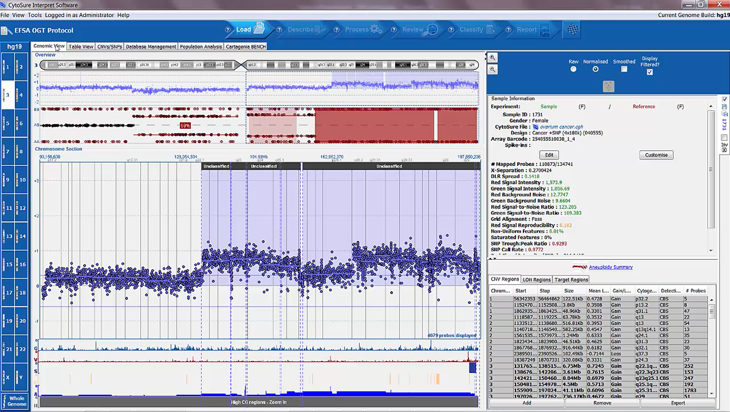Toggle the top checkbox on right edge strip
Image resolution: width=730 pixels, height=412 pixels.
[x=724, y=100]
